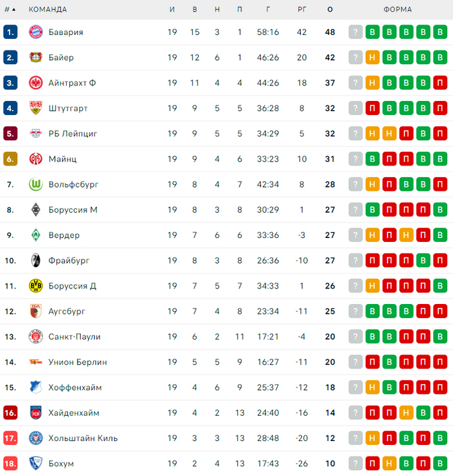Click the Borussia Dortmund yellow crest

coord(36,286)
